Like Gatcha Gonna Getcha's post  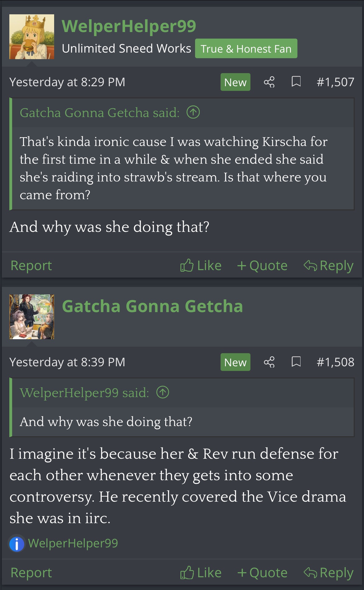pyautogui.click(x=201, y=573)
